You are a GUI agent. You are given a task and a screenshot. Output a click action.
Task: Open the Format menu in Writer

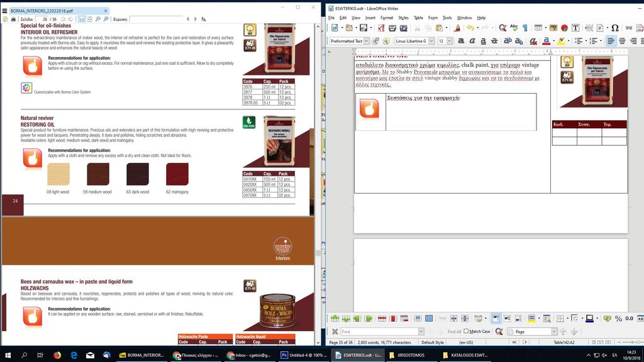point(387,18)
